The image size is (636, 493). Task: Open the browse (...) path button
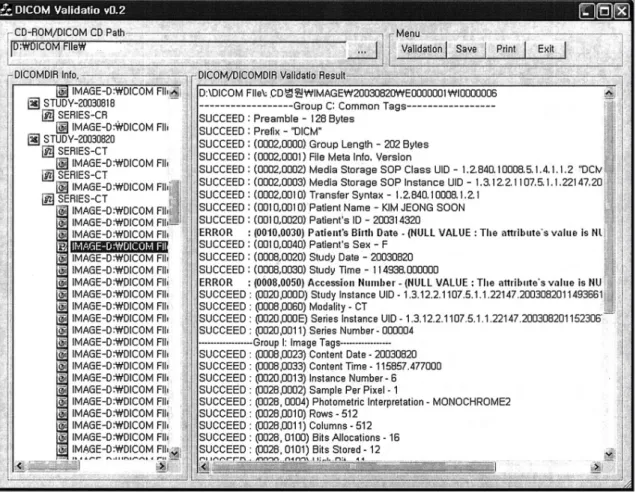coord(362,51)
